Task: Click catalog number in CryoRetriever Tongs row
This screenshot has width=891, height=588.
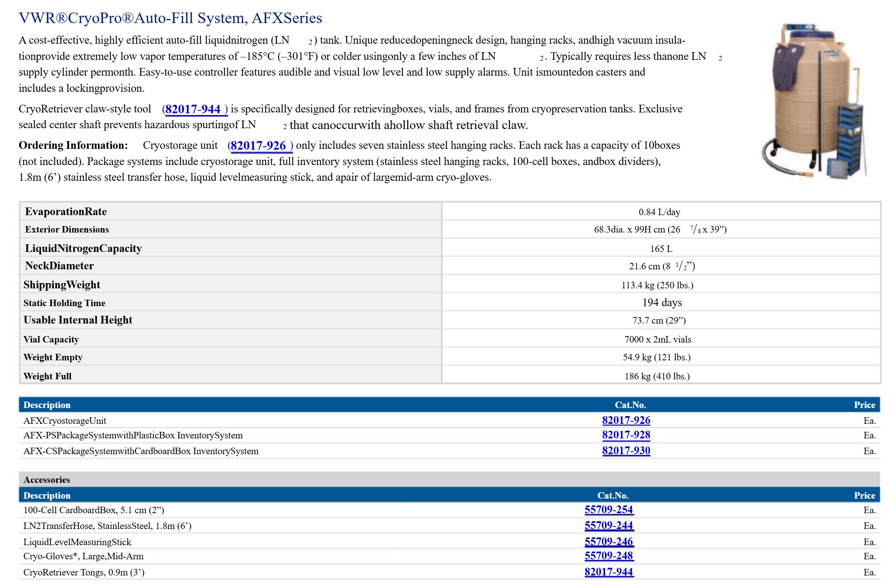Action: pyautogui.click(x=609, y=572)
